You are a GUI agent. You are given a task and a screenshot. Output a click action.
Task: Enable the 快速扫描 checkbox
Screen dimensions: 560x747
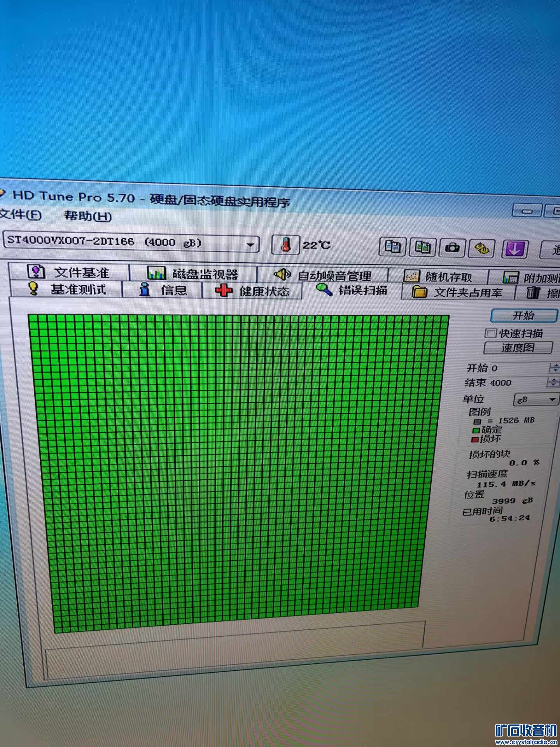point(490,333)
